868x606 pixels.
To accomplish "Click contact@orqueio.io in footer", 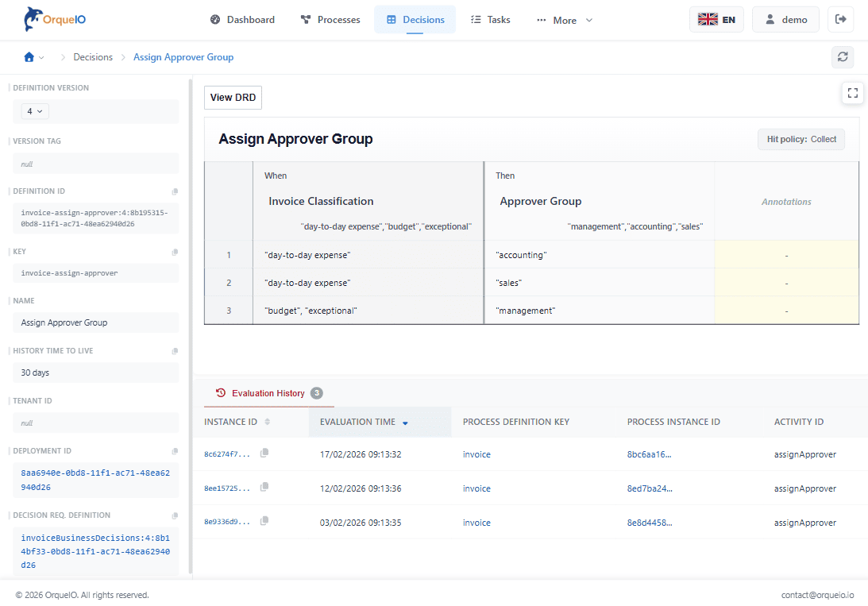I will coord(817,595).
